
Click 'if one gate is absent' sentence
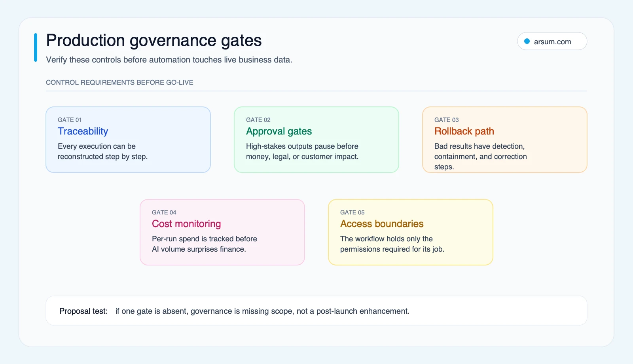[x=262, y=311]
